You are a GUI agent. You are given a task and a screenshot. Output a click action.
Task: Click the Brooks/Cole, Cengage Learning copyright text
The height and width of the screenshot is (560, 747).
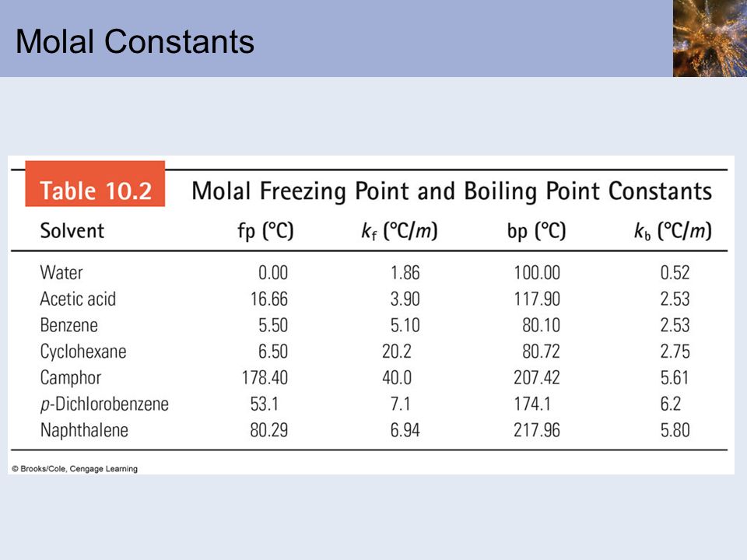pyautogui.click(x=75, y=468)
